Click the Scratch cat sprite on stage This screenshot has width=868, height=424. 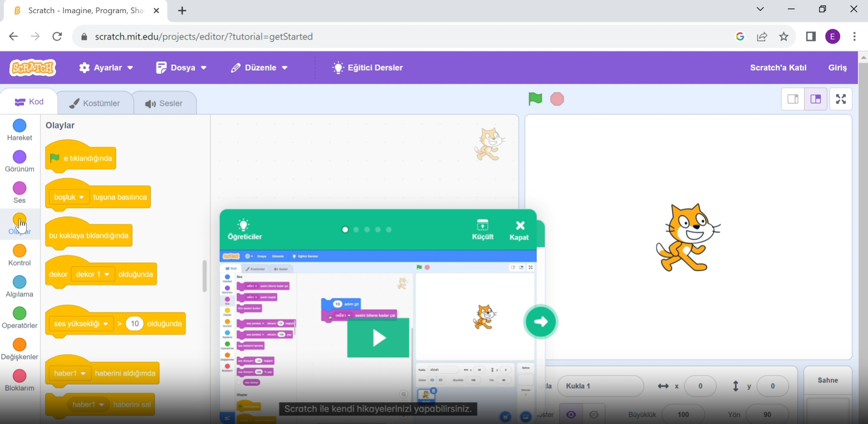pyautogui.click(x=688, y=238)
